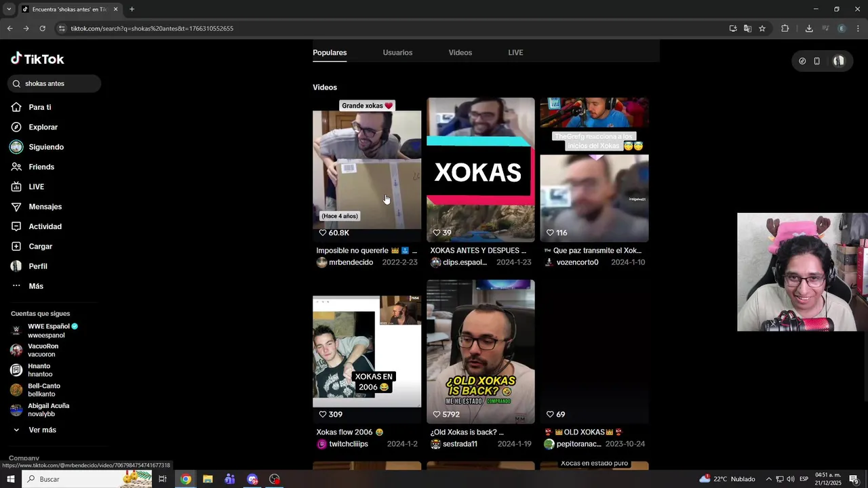Open the Windows Start menu
Viewport: 868px width, 488px height.
(x=10, y=479)
